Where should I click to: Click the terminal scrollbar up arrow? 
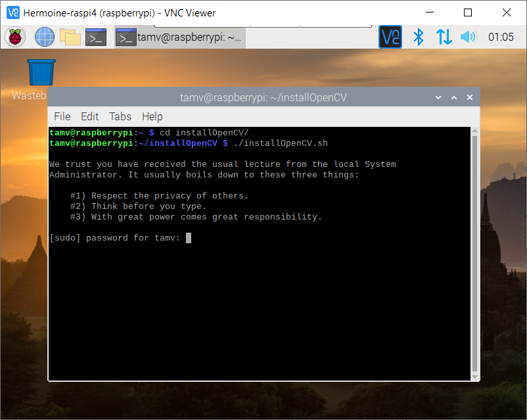coord(475,131)
